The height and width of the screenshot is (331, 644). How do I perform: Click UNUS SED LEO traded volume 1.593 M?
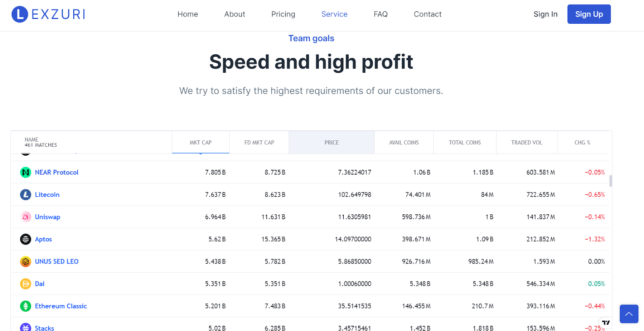544,261
